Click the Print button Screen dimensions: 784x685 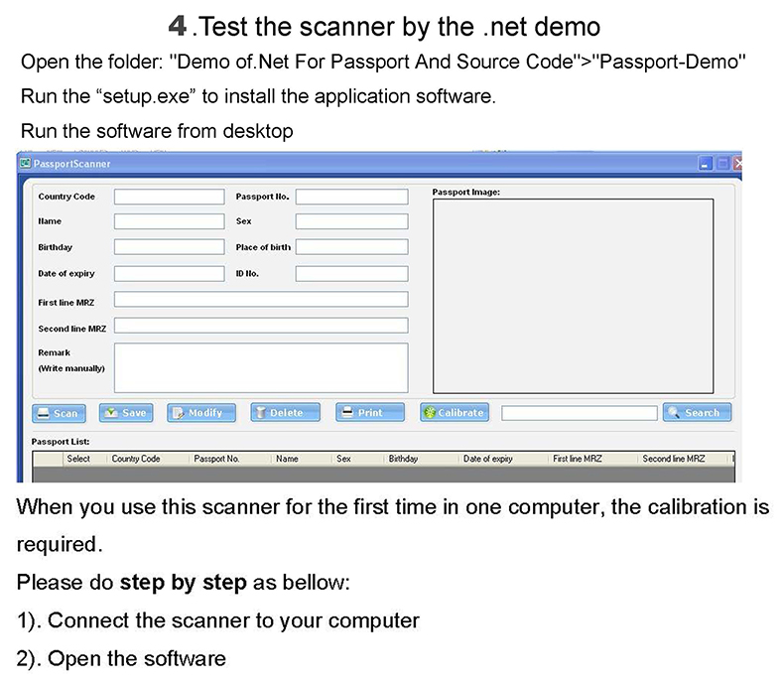[x=369, y=413]
